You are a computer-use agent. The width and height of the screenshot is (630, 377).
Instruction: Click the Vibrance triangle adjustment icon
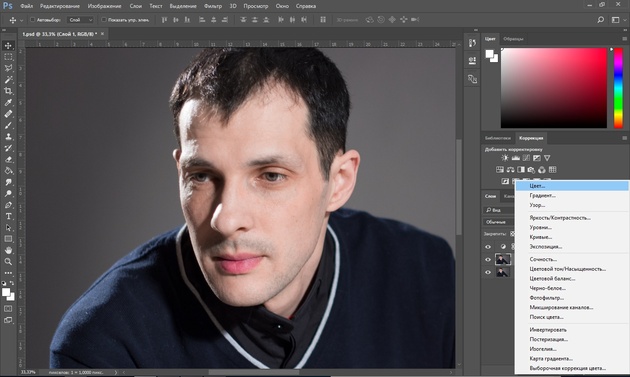pos(547,158)
